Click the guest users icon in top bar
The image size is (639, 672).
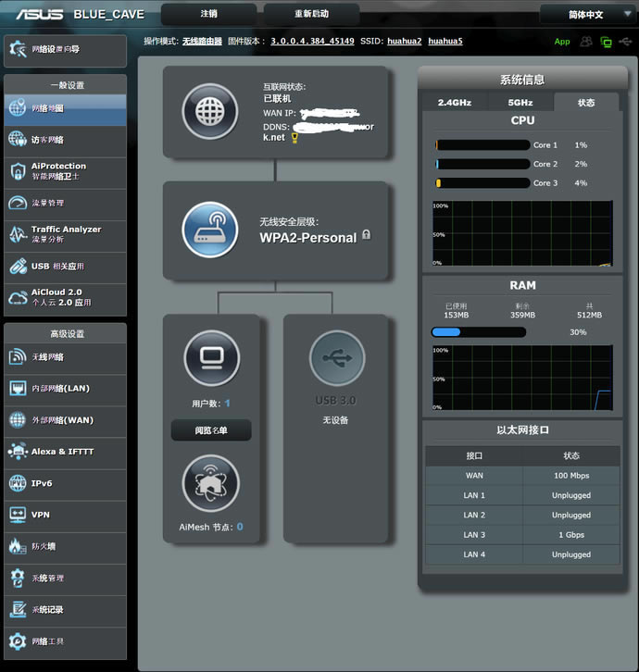[x=586, y=42]
